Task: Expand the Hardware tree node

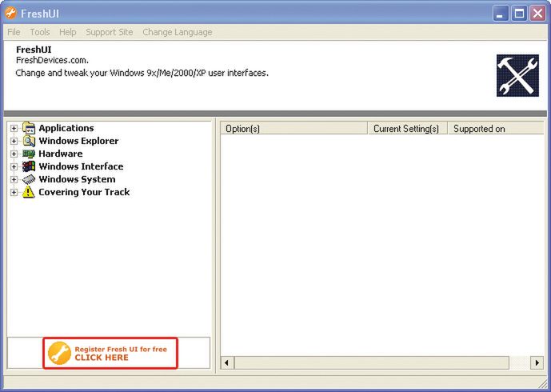Action: [x=14, y=154]
